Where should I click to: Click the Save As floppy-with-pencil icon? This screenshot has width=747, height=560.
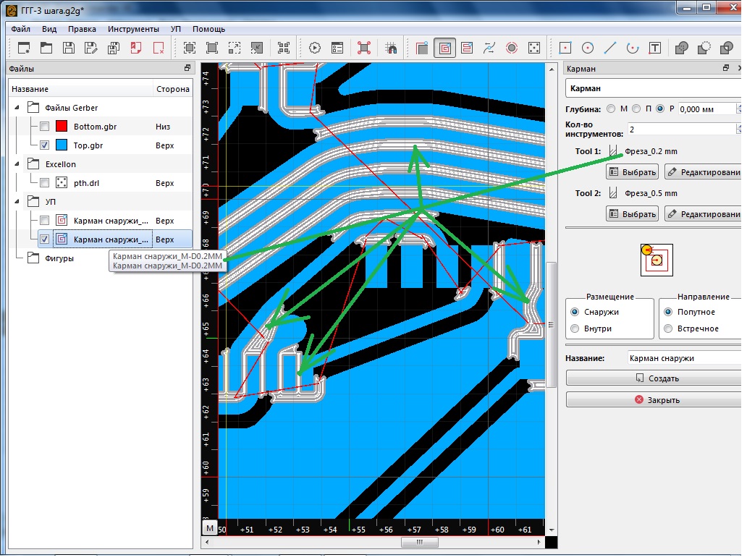coord(91,48)
